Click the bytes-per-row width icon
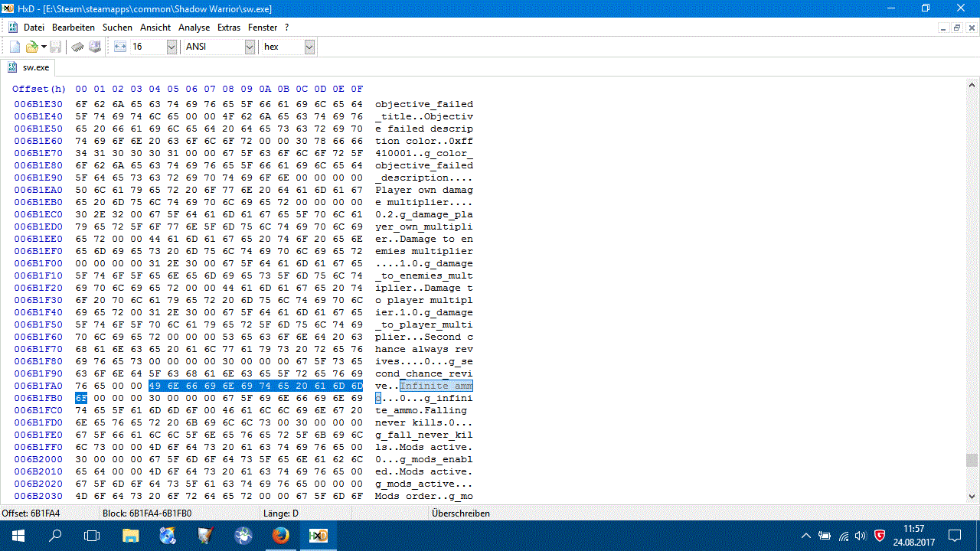Image resolution: width=980 pixels, height=551 pixels. point(120,47)
